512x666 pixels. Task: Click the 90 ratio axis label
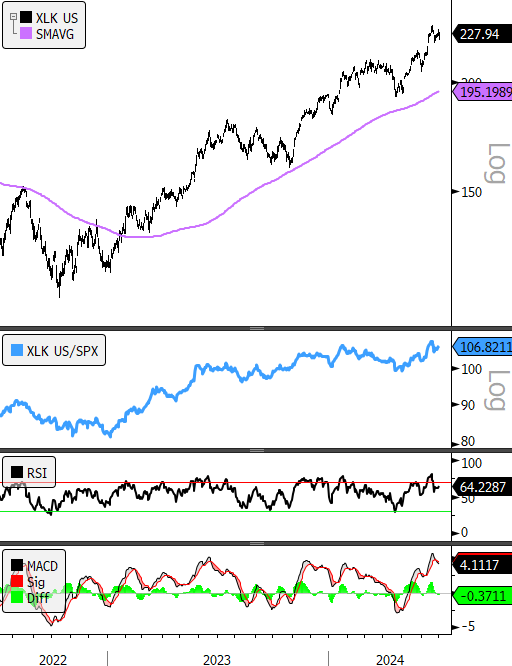tap(467, 405)
